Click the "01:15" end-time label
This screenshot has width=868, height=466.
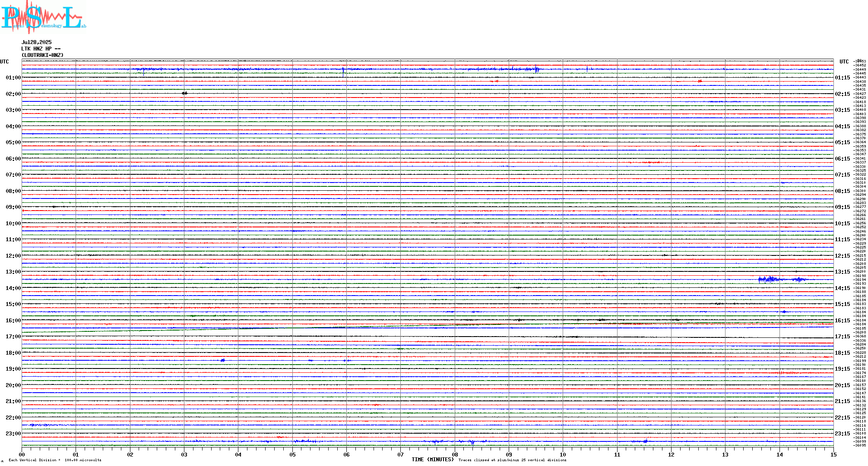coord(842,78)
